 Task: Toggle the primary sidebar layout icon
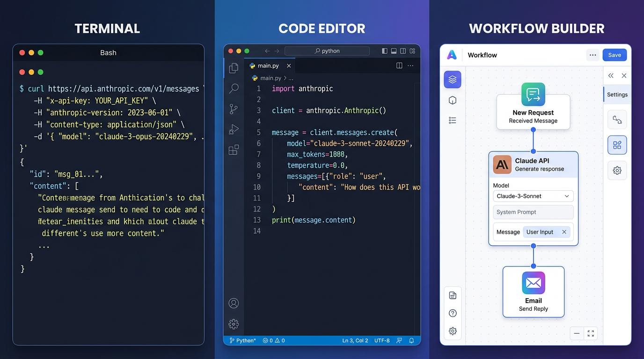pos(385,51)
